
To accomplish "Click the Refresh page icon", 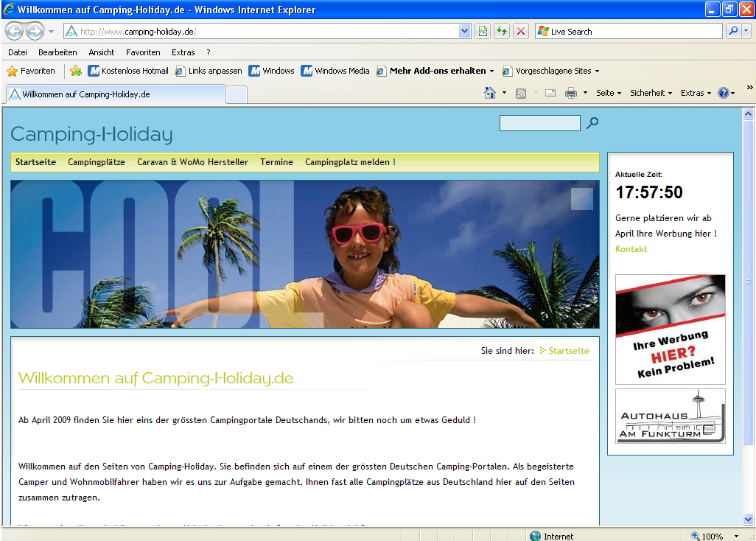I will 502,31.
